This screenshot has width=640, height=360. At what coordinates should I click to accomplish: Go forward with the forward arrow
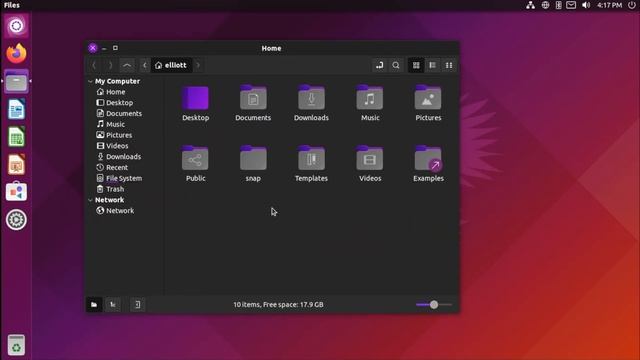[110, 65]
